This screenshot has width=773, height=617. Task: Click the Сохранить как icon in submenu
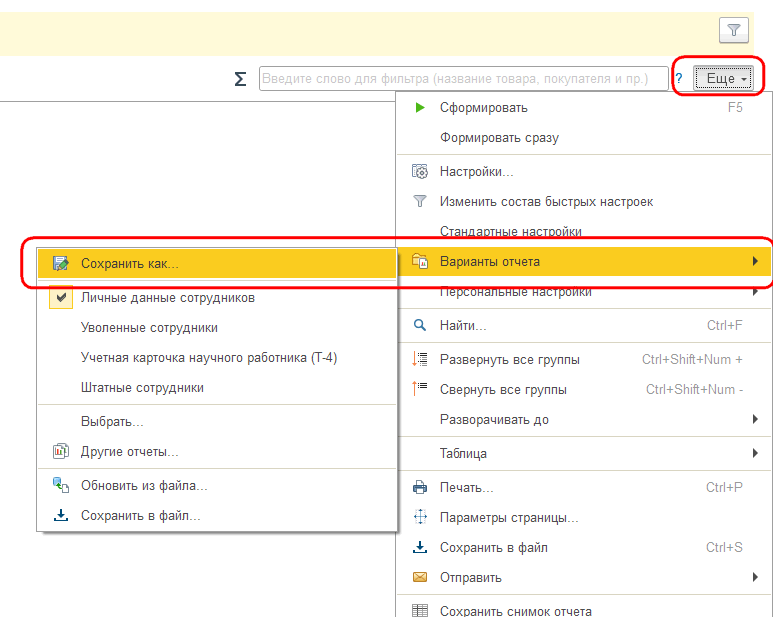coord(61,264)
